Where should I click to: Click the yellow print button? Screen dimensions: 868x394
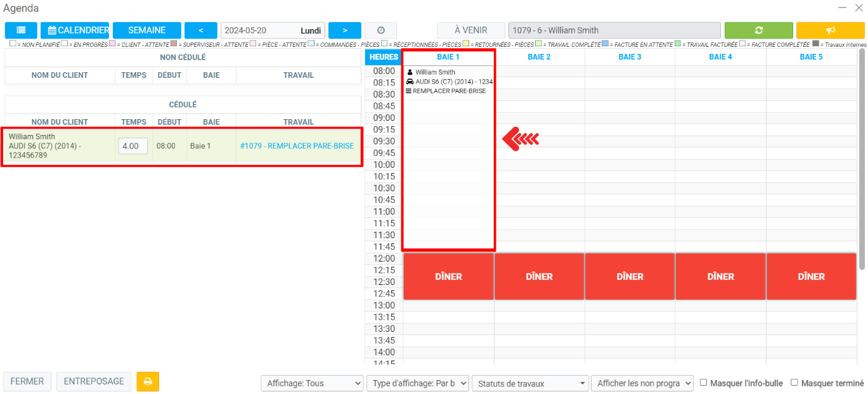tap(148, 381)
